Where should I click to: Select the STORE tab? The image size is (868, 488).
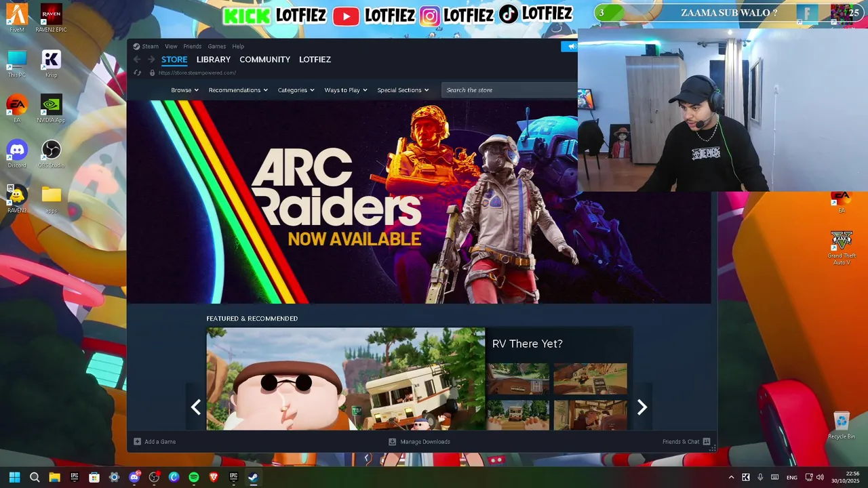[174, 60]
